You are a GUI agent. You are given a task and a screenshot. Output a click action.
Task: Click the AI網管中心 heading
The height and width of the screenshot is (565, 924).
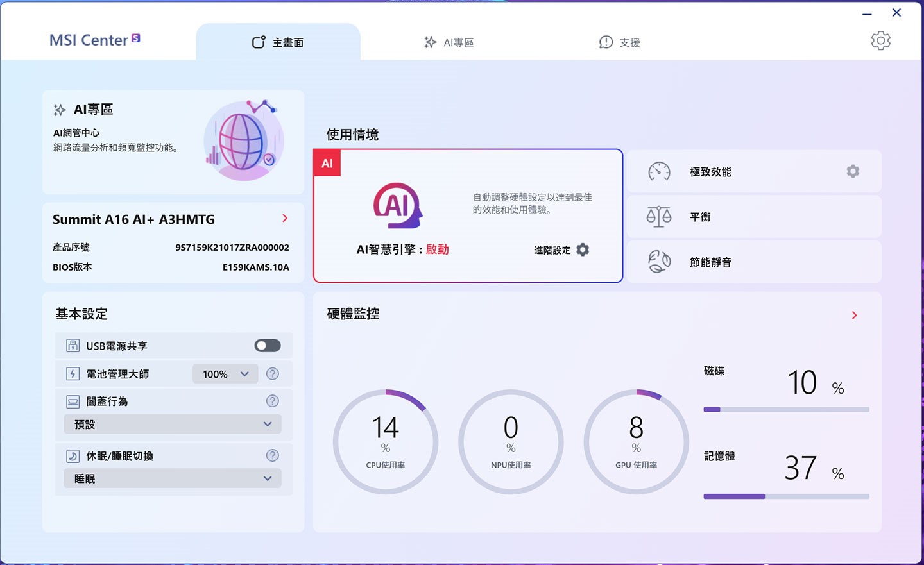pos(76,133)
